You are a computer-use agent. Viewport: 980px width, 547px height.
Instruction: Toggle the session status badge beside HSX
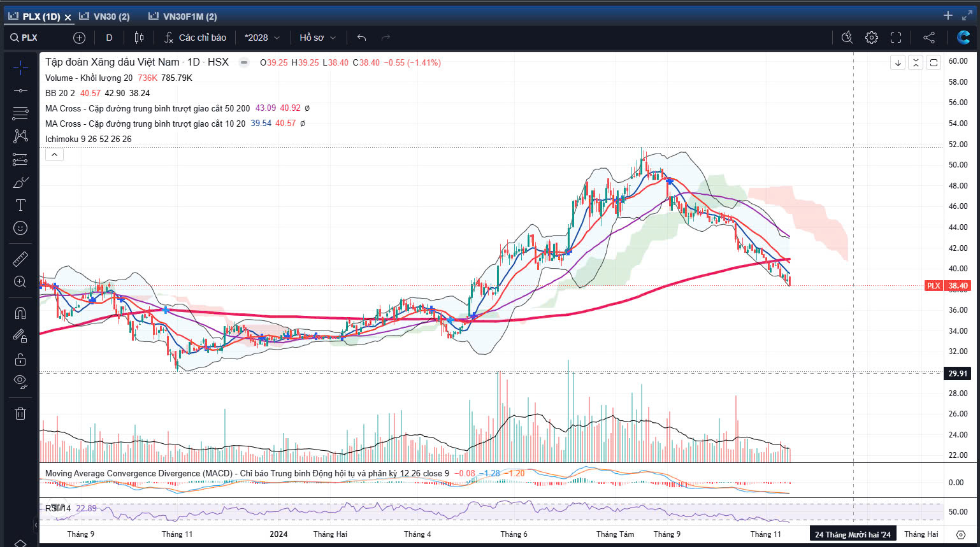coord(243,62)
